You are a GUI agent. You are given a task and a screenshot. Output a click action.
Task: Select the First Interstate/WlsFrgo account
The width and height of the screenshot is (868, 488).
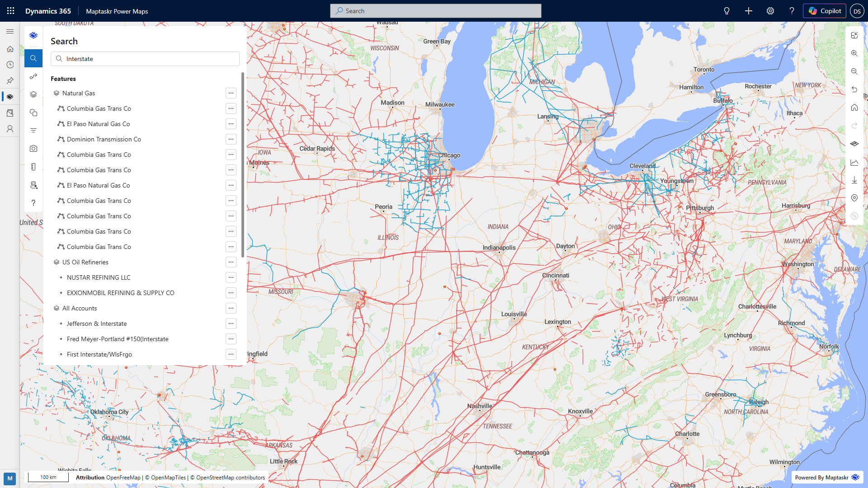[x=99, y=354]
